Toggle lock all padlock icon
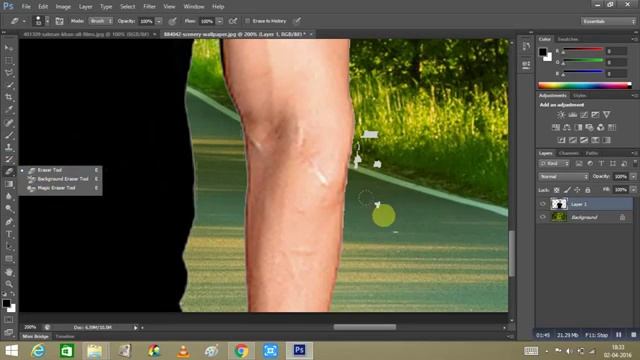This screenshot has width=640, height=360. [588, 190]
